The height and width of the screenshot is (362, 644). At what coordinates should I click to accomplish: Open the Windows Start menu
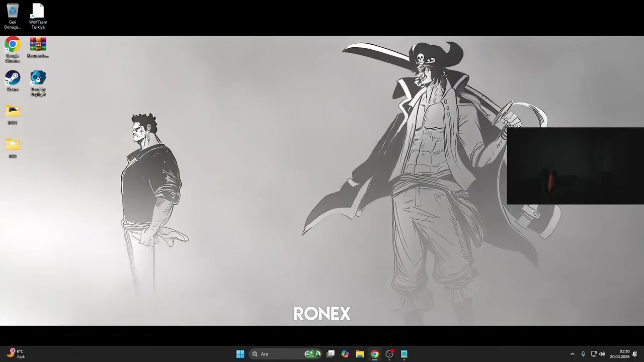pyautogui.click(x=240, y=354)
